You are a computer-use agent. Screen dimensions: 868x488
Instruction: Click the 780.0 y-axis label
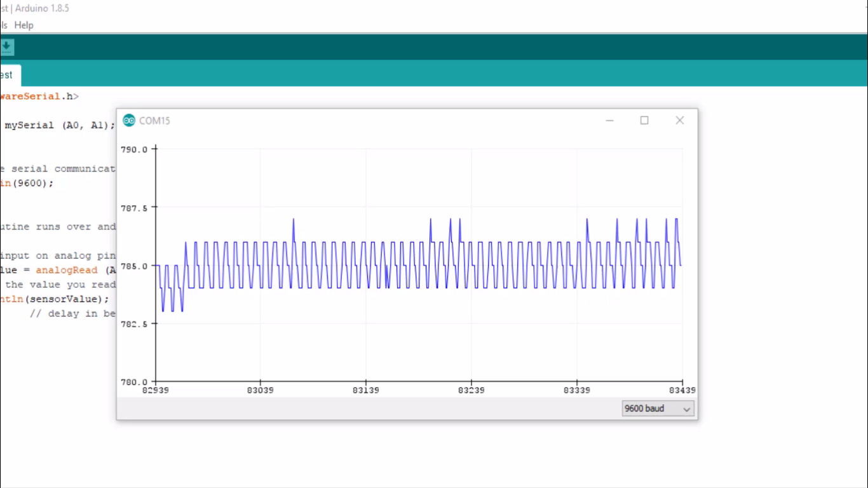click(134, 382)
